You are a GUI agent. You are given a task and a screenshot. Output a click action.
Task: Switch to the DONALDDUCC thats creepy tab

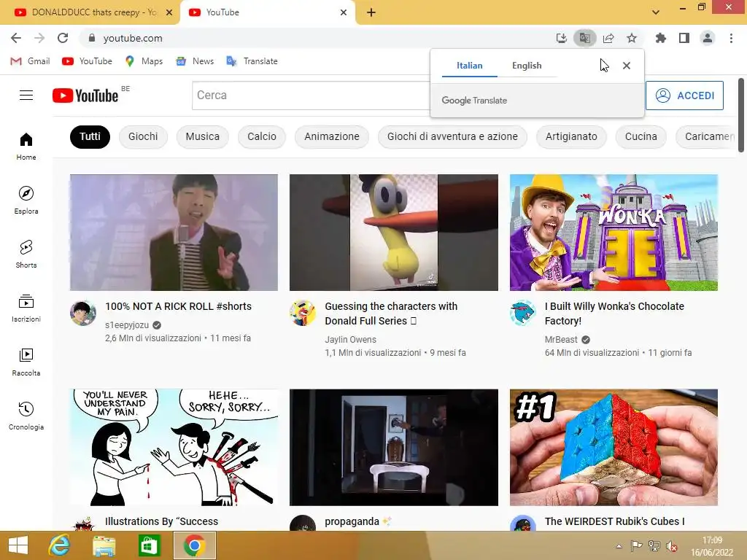click(89, 12)
